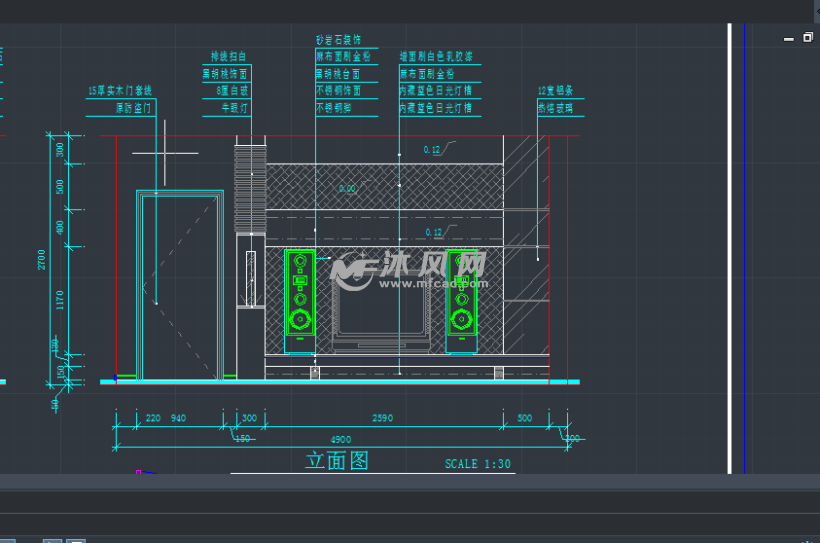
Task: Click the 牛眼灯 annotation label
Action: (226, 107)
